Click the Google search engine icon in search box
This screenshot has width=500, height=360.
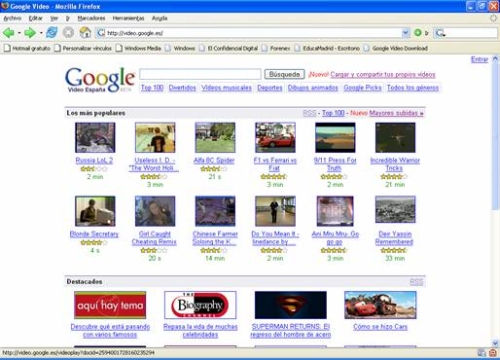(x=440, y=33)
